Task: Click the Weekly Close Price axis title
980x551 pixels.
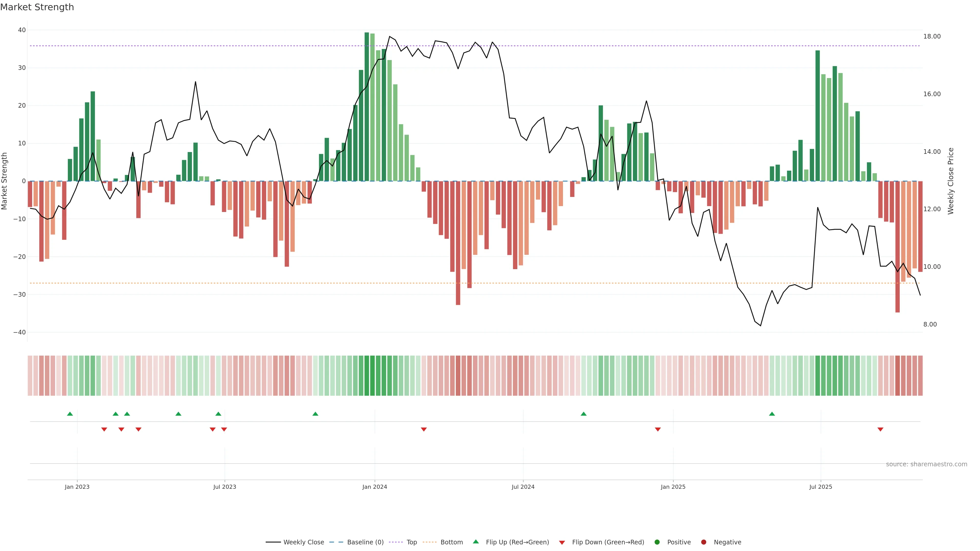Action: [950, 181]
